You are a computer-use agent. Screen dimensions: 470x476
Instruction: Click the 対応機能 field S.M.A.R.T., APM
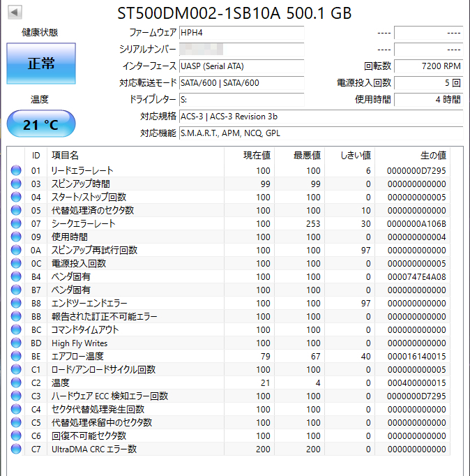point(321,133)
